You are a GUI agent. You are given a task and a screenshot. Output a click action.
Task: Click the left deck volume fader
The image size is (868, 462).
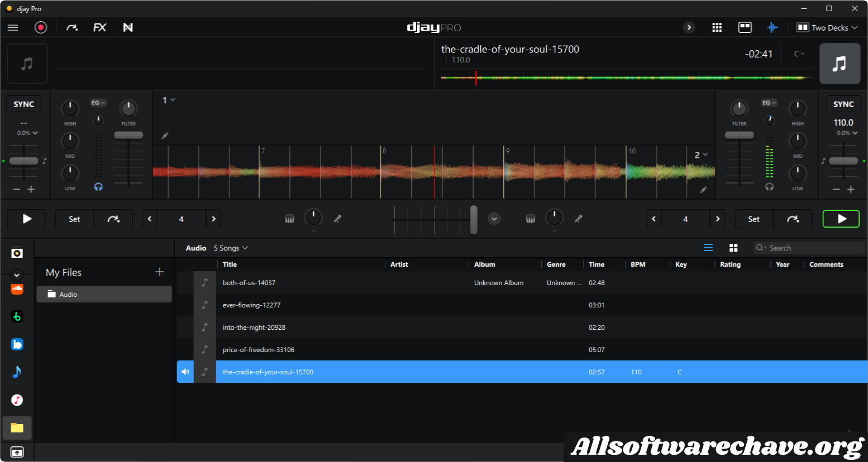pos(129,136)
